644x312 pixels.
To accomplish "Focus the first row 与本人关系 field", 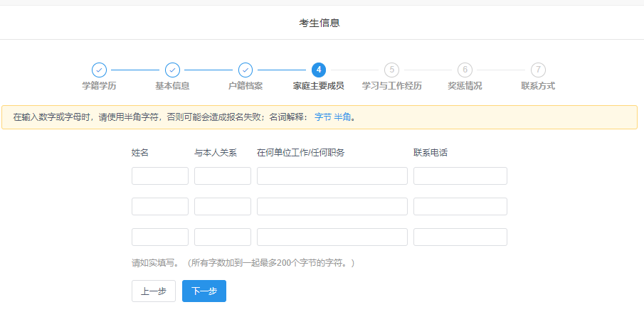I will coord(223,176).
